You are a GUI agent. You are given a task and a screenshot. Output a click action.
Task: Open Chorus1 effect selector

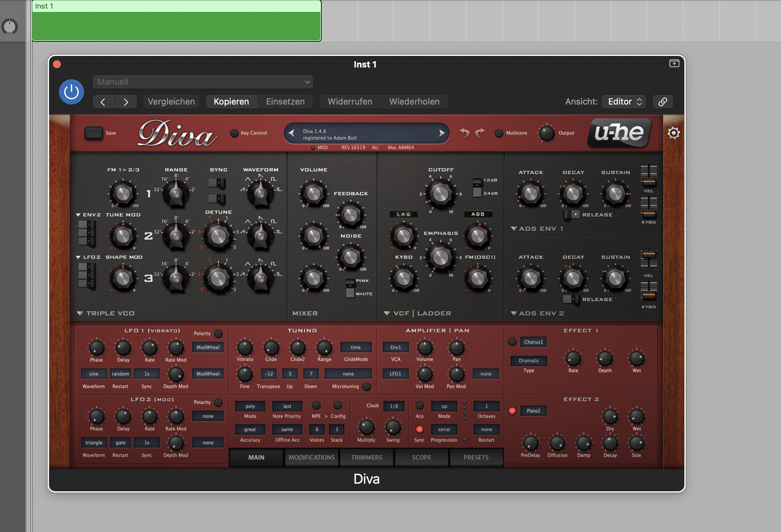533,342
